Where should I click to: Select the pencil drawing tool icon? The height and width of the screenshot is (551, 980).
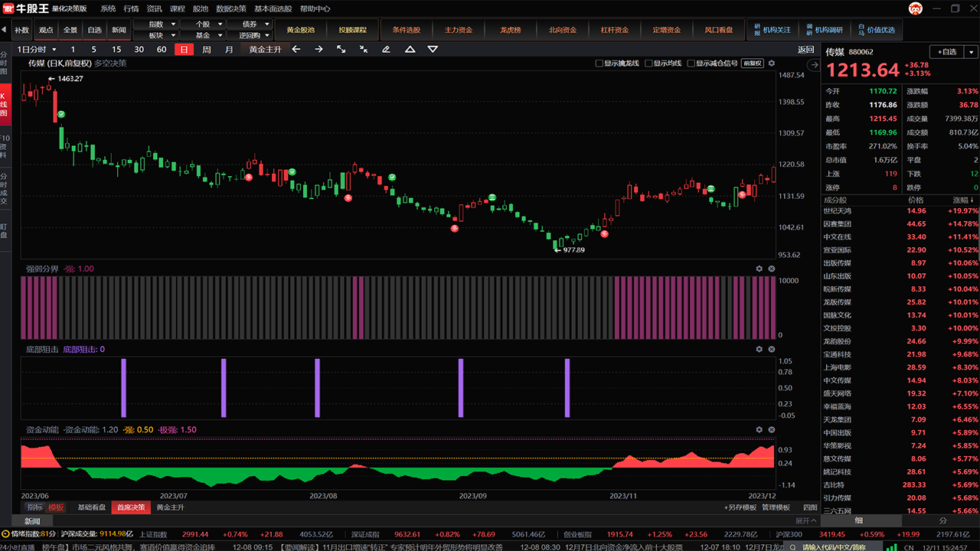click(x=386, y=49)
